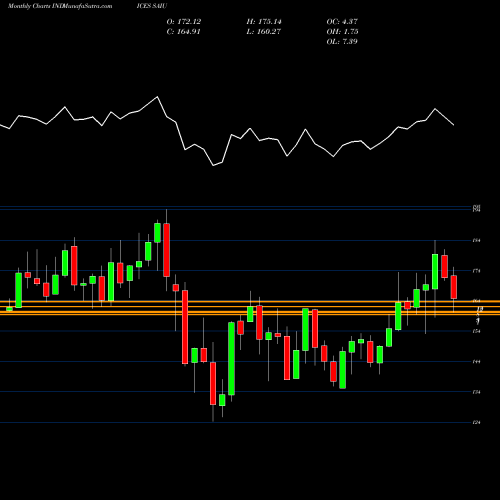500x500 pixels.
Task: Click the 'Monthly Charts INDMunafaSutra.com' header text
Action: 60,6
